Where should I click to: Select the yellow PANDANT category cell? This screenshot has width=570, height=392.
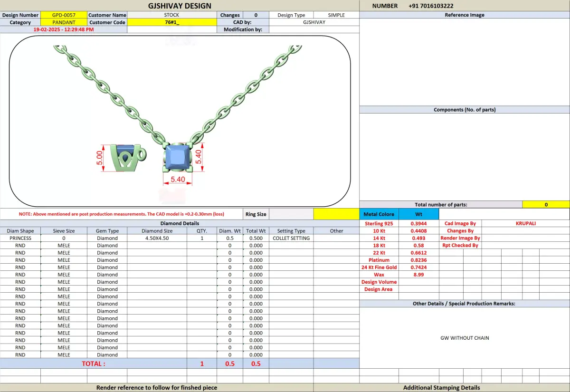click(64, 22)
